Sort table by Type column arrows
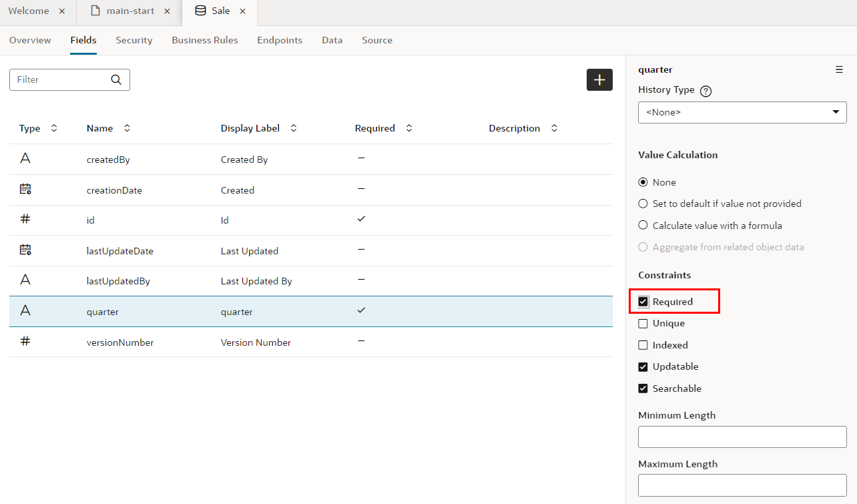The height and width of the screenshot is (504, 857). [x=54, y=128]
